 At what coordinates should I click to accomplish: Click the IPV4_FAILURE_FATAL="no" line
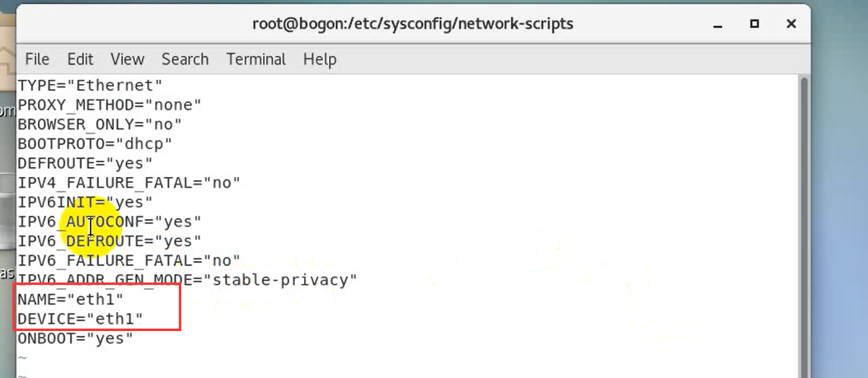[x=129, y=182]
